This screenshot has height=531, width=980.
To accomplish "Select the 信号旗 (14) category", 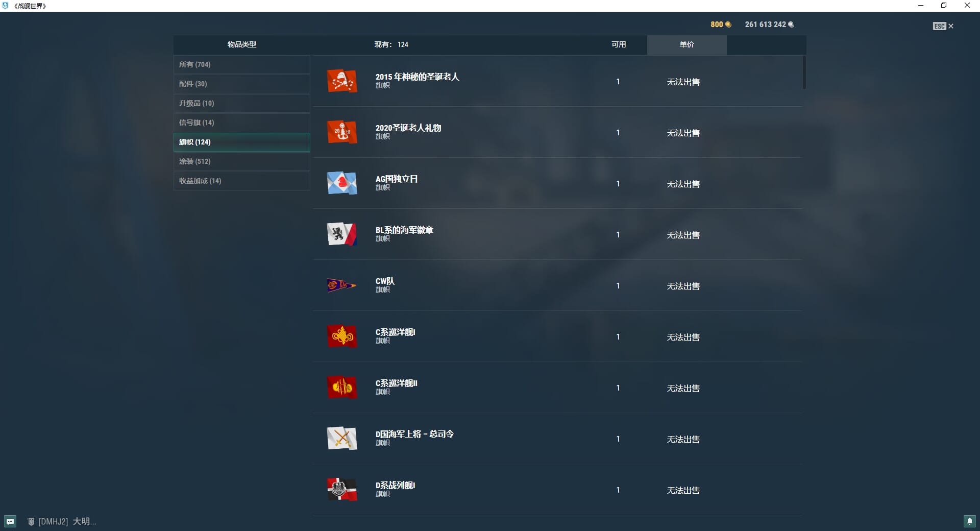I will (x=241, y=123).
